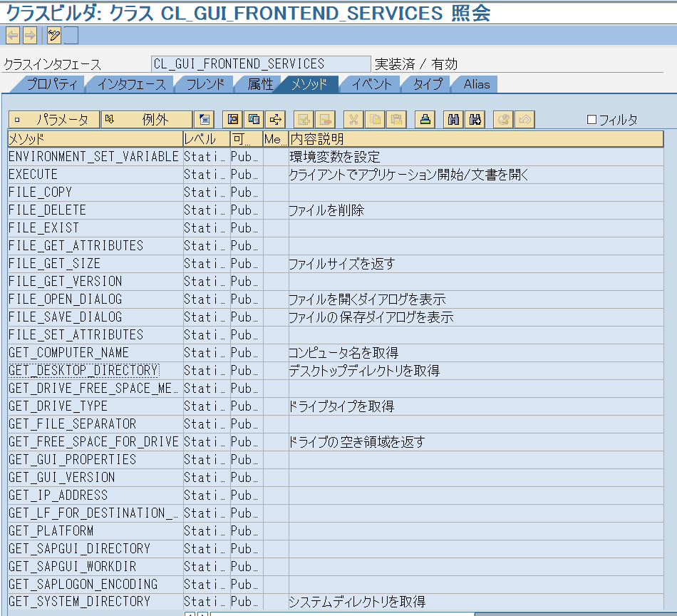The width and height of the screenshot is (677, 616).
Task: Cut the selection using the scissors icon
Action: point(354,119)
